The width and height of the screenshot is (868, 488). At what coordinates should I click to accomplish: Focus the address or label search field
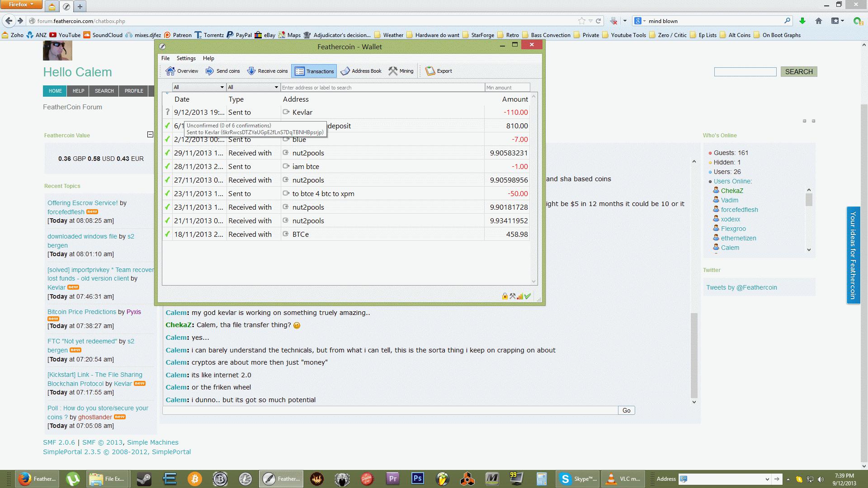[x=382, y=87]
